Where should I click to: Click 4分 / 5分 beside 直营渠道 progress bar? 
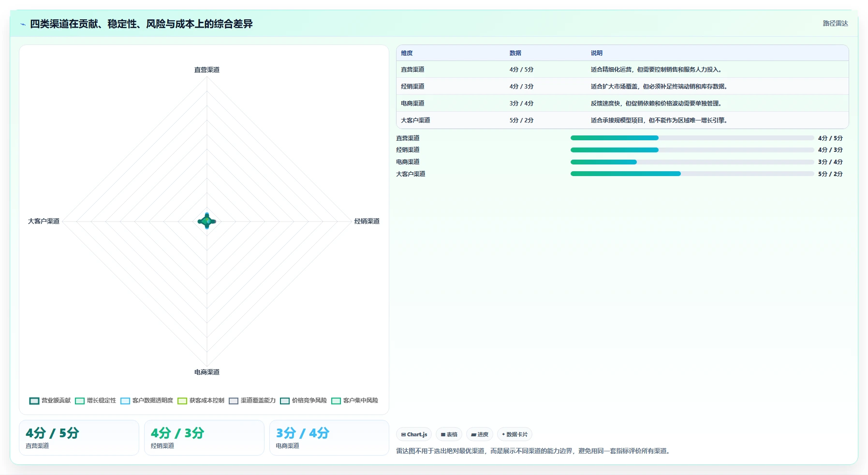(x=830, y=138)
